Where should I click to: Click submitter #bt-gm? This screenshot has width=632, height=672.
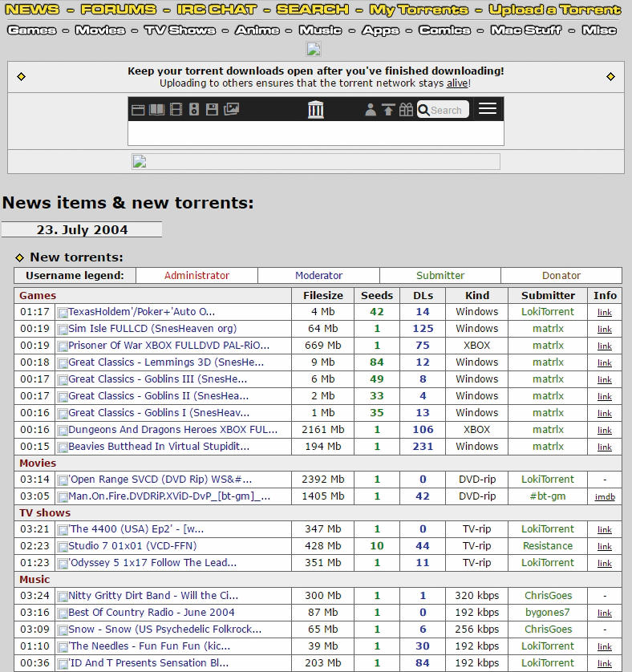[548, 496]
